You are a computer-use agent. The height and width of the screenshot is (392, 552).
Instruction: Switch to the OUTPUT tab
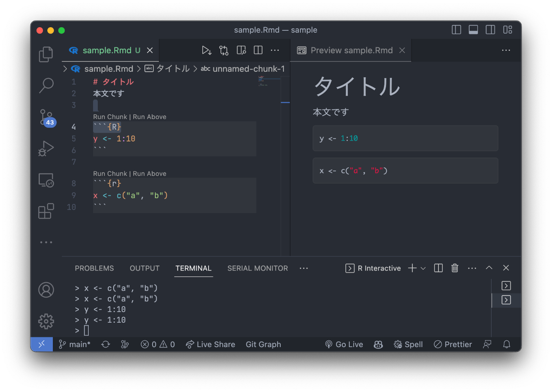145,268
